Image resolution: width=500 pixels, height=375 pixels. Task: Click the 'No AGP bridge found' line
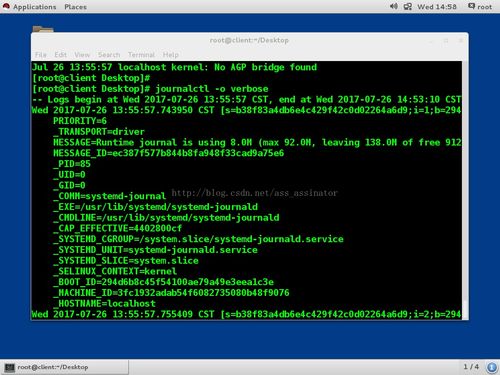point(174,67)
